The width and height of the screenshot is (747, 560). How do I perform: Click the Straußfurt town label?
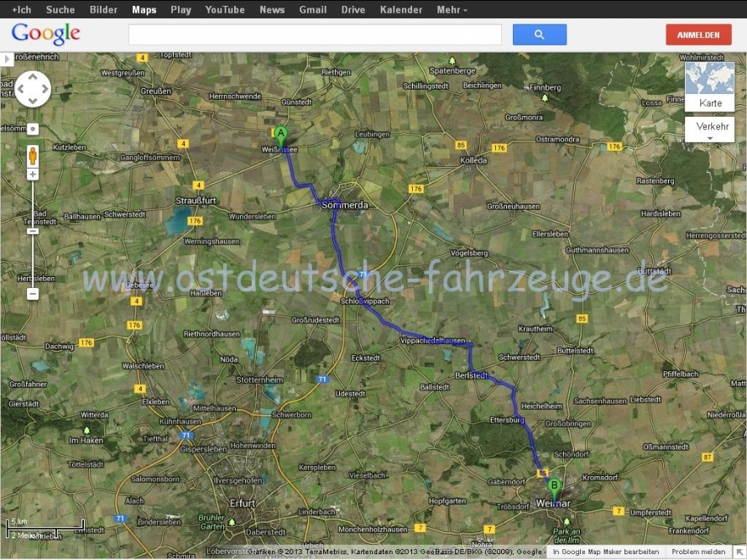tap(196, 201)
